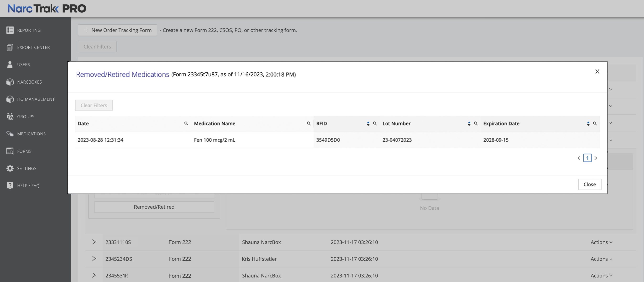Screen dimensions: 644x282
Task: Click the Date column search icon
Action: 186,123
